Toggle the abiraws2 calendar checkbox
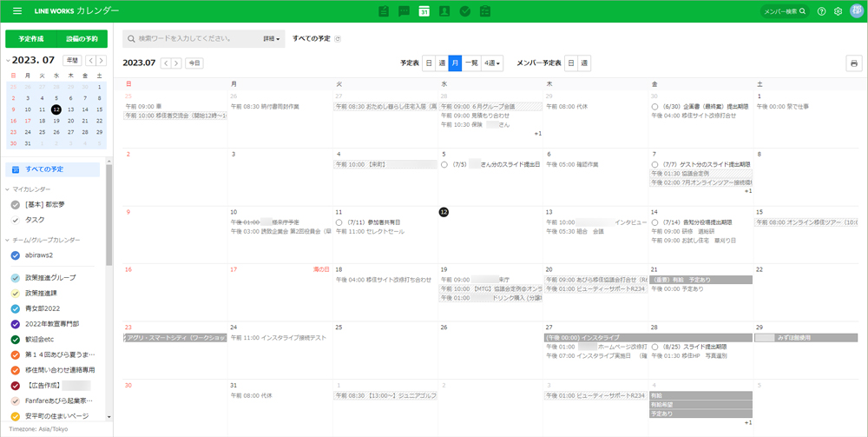Image resolution: width=868 pixels, height=437 pixels. [x=16, y=255]
